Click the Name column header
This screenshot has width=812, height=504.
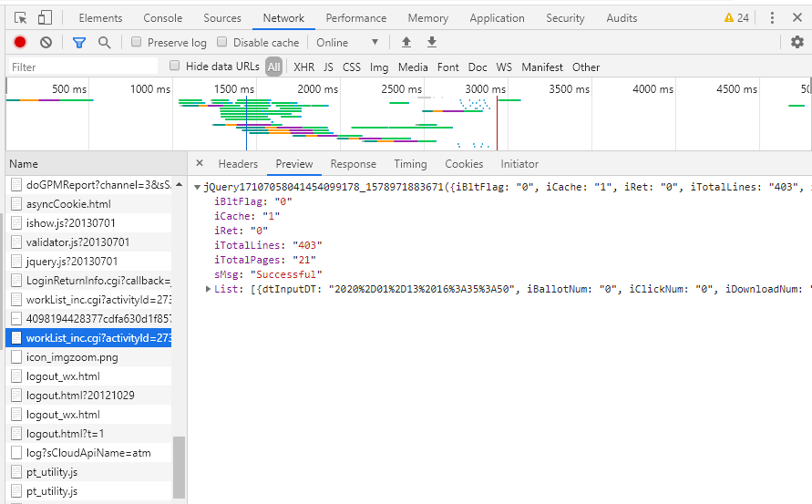click(96, 164)
